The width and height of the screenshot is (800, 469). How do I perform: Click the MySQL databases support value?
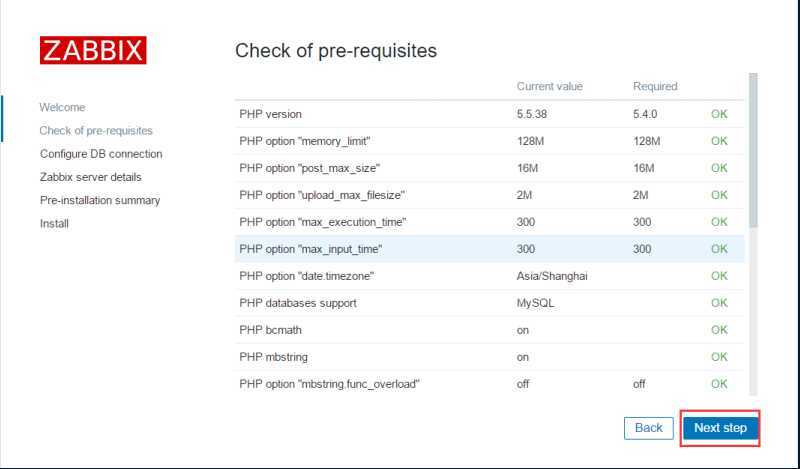coord(535,303)
